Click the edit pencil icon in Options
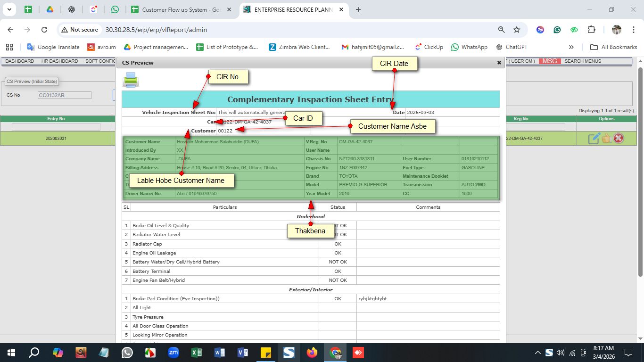 pyautogui.click(x=594, y=139)
